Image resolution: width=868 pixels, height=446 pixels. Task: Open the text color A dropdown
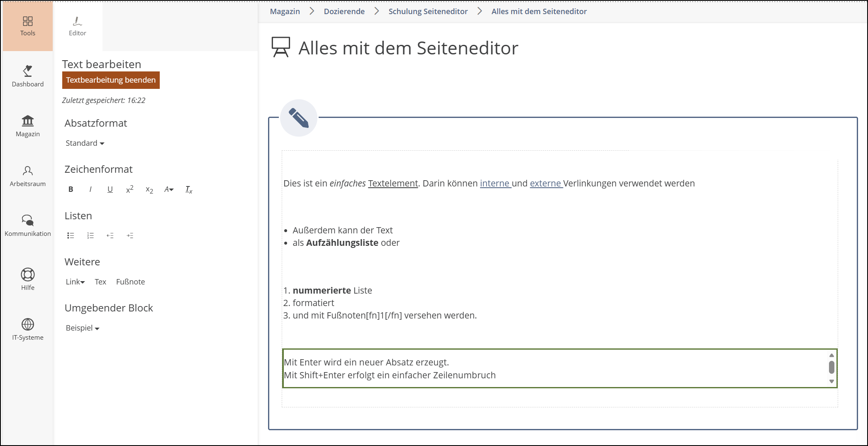click(169, 189)
